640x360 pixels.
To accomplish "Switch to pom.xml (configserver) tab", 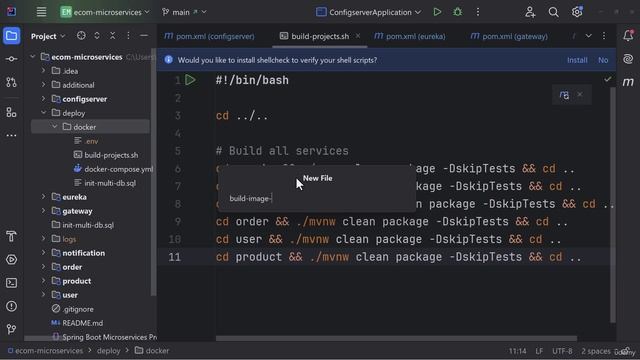I will (x=209, y=36).
